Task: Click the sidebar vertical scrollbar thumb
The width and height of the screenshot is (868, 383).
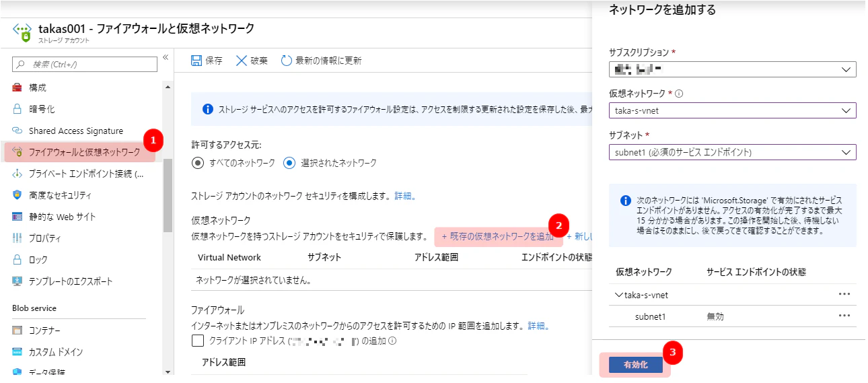Action: point(168,195)
